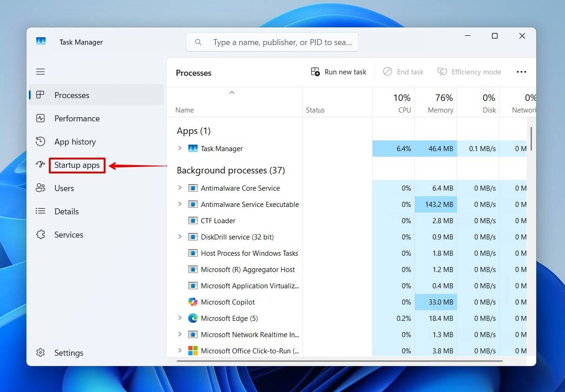Click the CTF Loader process icon
Screen dimensions: 565x392
(193, 220)
